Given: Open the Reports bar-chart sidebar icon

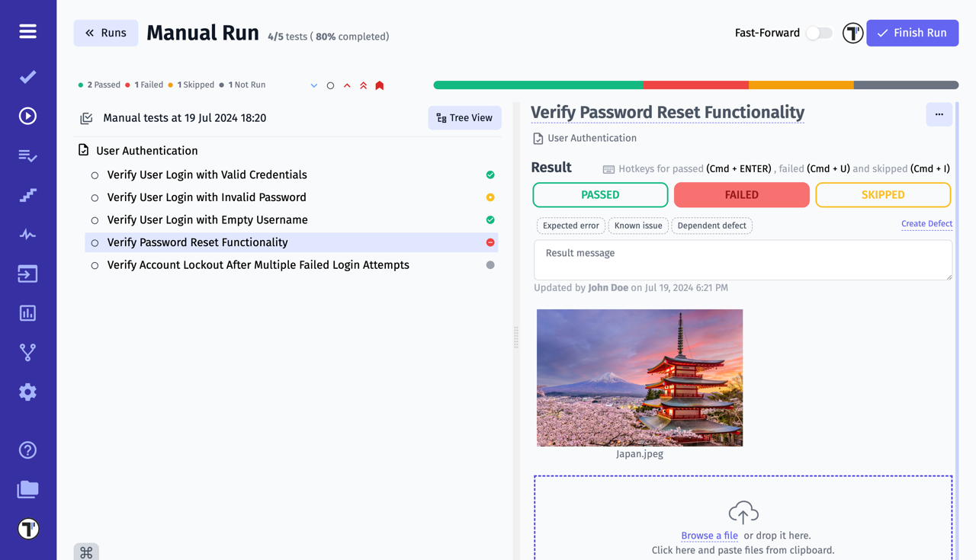Looking at the screenshot, I should [x=27, y=312].
